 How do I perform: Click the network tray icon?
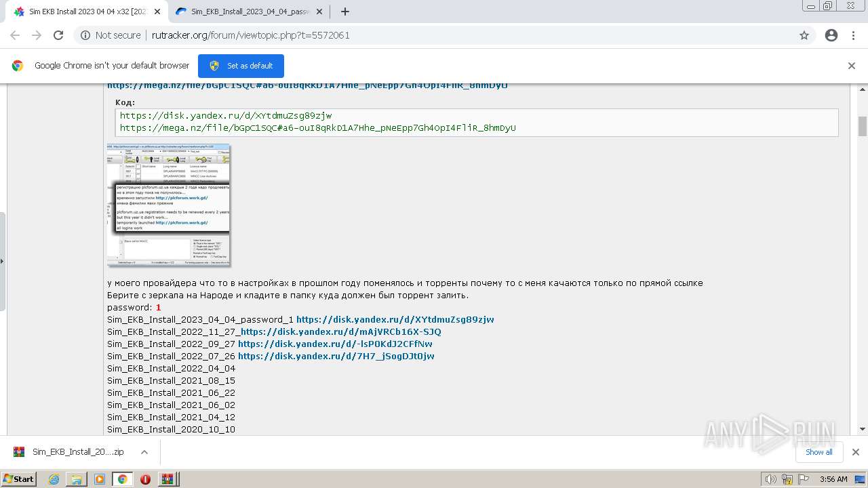[787, 479]
